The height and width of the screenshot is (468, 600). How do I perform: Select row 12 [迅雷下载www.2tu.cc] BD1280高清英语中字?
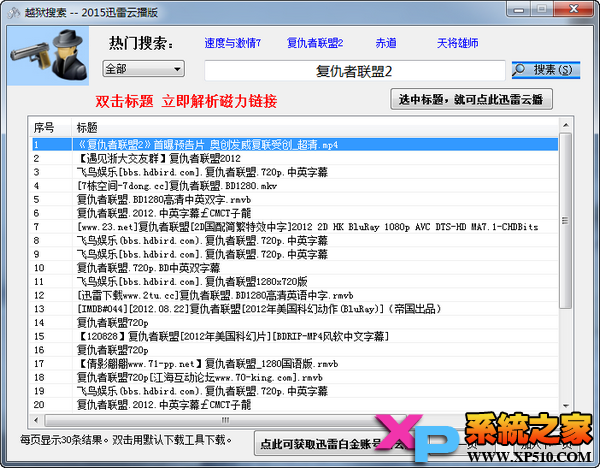tap(295, 295)
